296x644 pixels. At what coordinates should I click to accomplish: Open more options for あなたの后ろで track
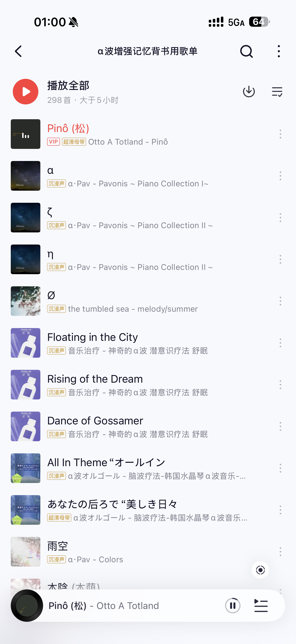280,510
